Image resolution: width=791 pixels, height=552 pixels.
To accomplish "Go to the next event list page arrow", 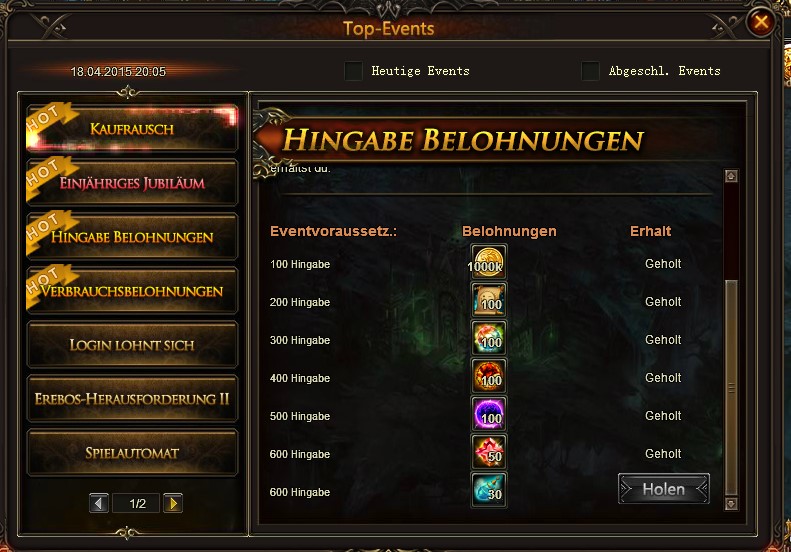I will tap(173, 503).
